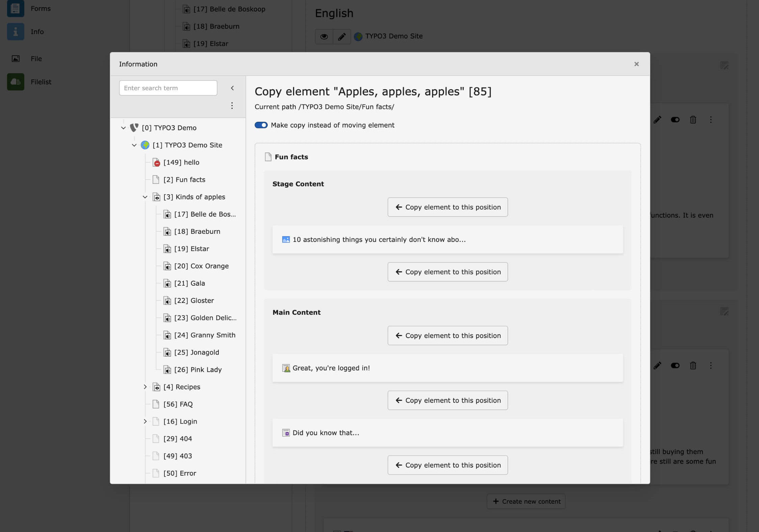
Task: Select the FAQ page in tree
Action: coord(178,404)
